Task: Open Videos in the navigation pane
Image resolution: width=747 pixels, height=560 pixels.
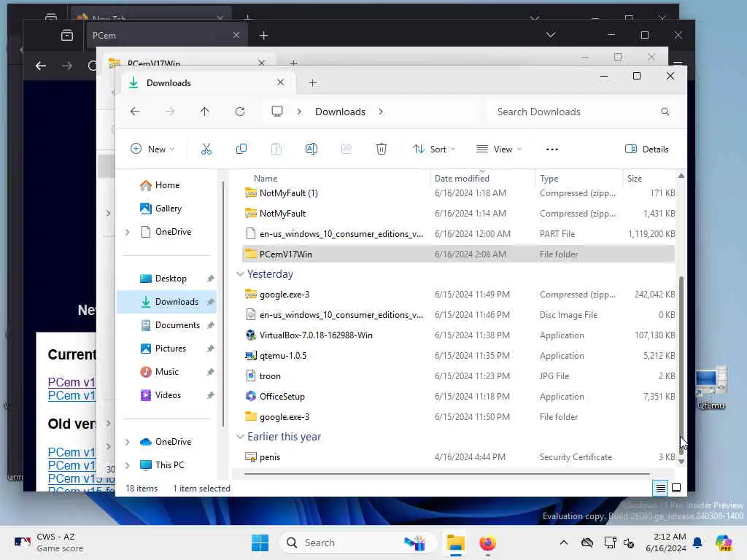Action: (x=160, y=395)
